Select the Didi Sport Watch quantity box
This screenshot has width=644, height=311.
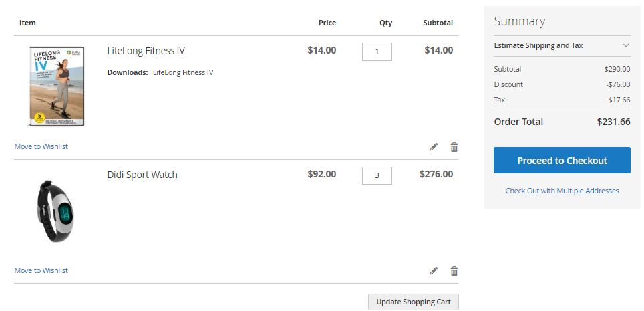pos(377,175)
